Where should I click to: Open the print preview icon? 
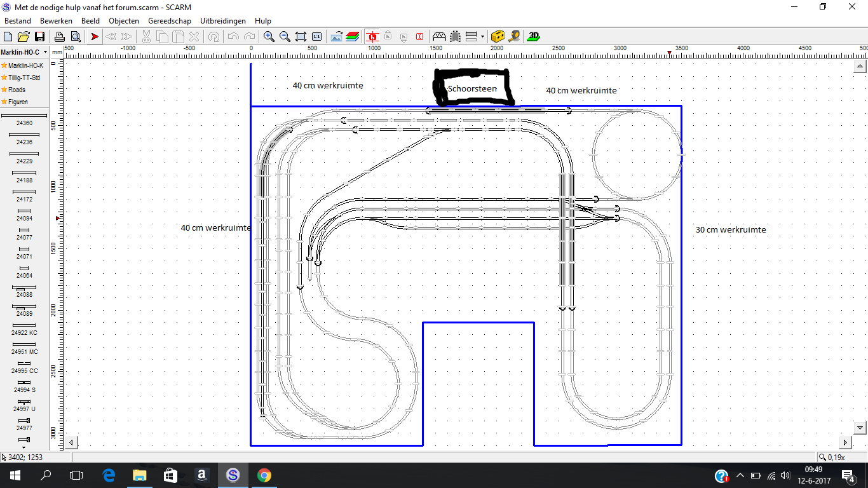[75, 37]
